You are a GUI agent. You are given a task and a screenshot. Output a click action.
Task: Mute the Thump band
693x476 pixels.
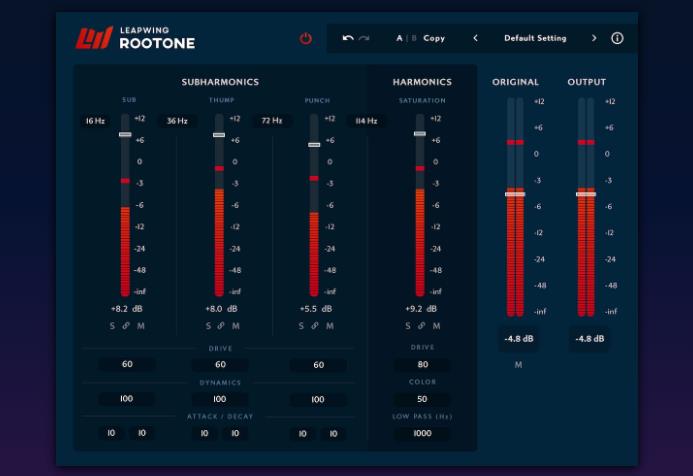[236, 326]
